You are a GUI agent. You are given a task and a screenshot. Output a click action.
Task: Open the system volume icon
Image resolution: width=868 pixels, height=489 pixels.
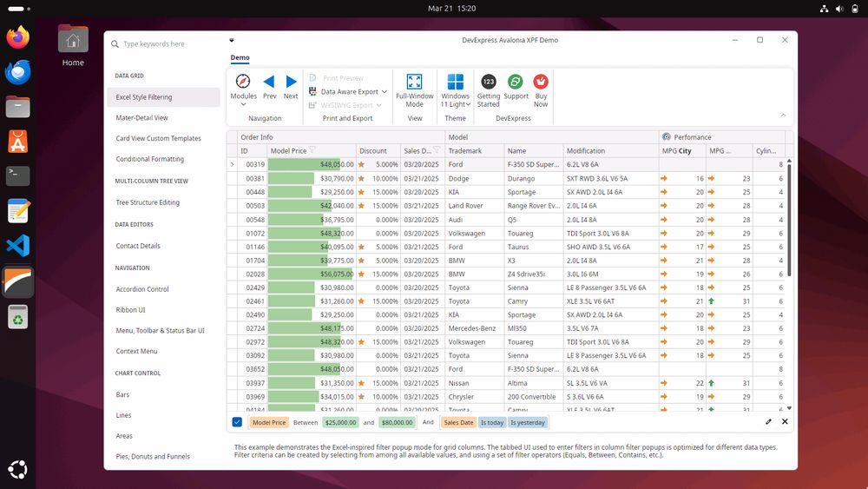839,9
